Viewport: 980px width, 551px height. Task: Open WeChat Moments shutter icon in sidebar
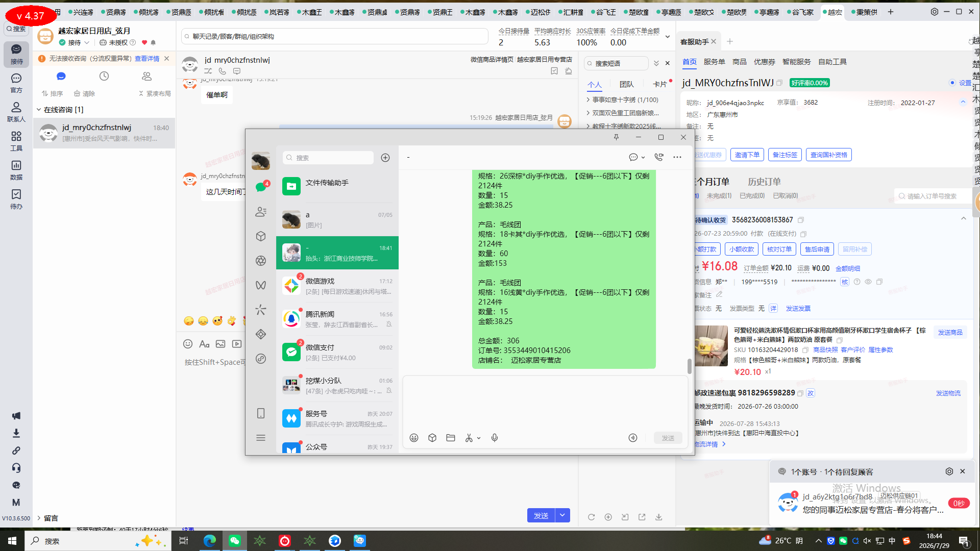[x=261, y=261]
